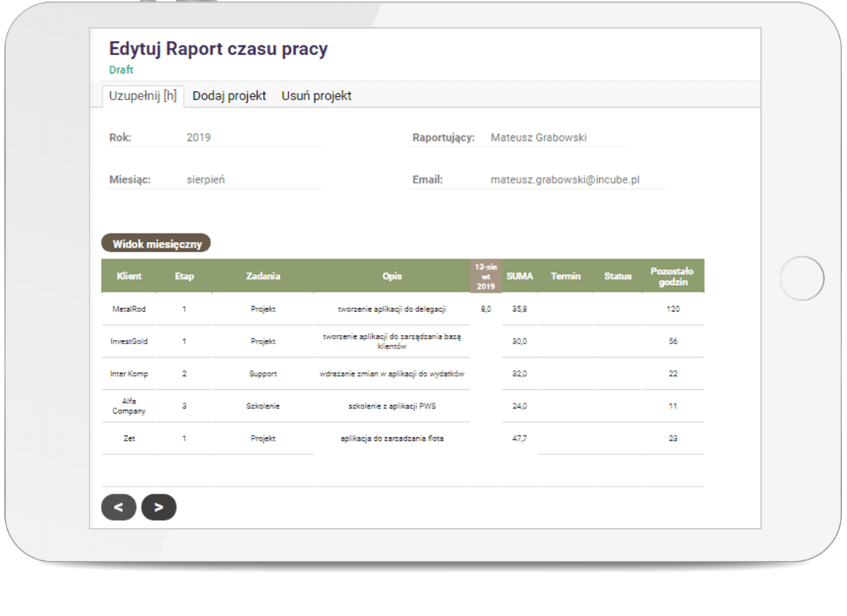847x616 pixels.
Task: Click the Widok miesięczny button
Action: [x=157, y=244]
